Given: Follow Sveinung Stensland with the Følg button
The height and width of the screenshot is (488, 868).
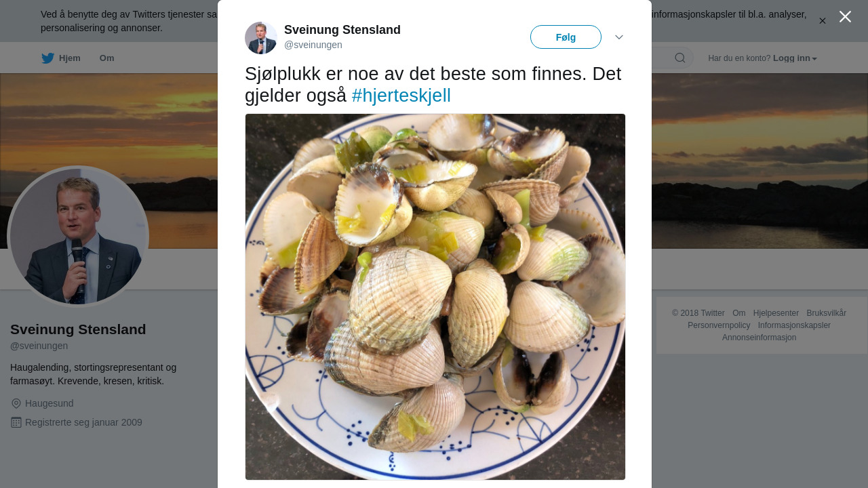Looking at the screenshot, I should 566,37.
